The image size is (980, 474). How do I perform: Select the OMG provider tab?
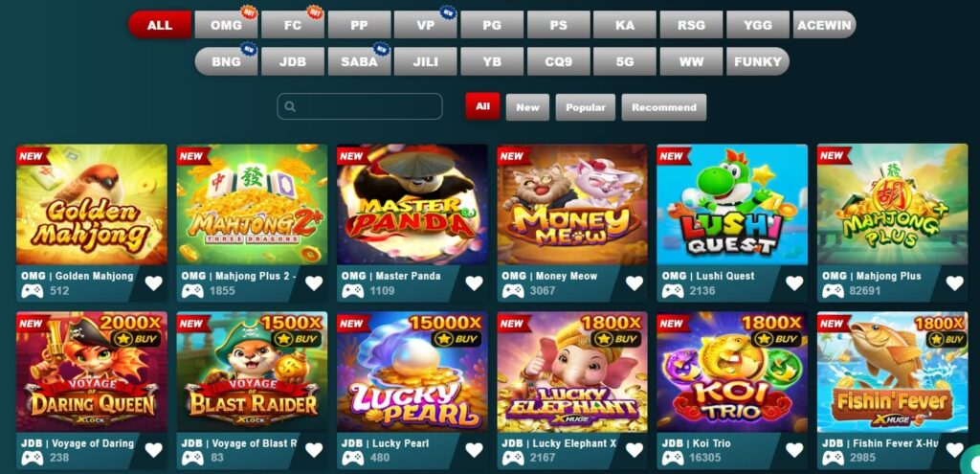pos(226,25)
